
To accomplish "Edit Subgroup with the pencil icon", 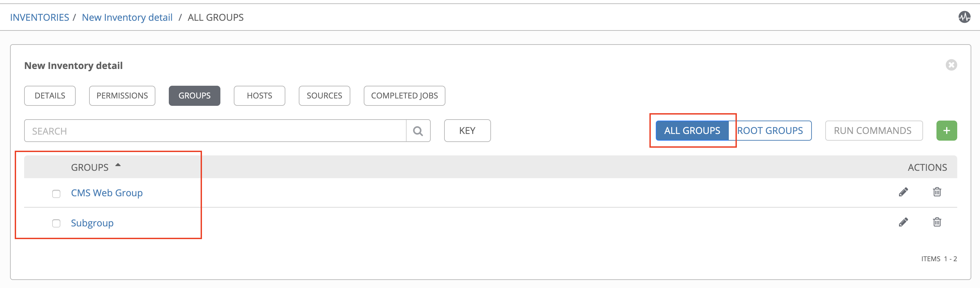I will coord(904,222).
